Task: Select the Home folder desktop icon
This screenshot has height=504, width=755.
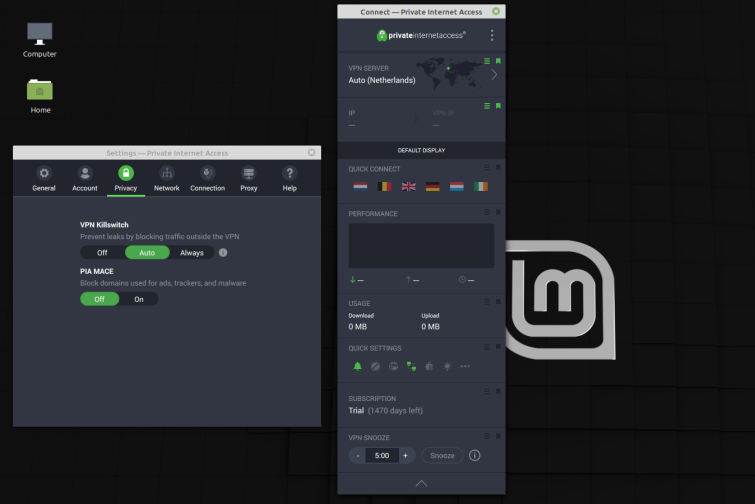Action: pos(40,96)
